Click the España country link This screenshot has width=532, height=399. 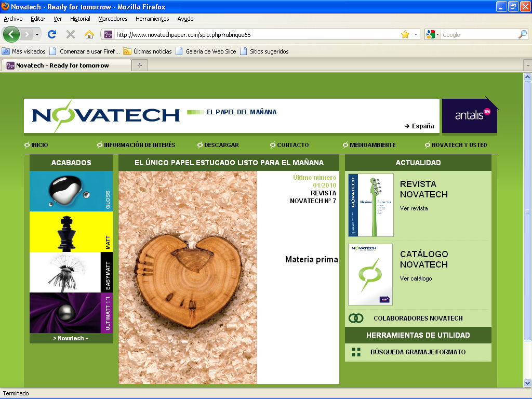click(419, 126)
